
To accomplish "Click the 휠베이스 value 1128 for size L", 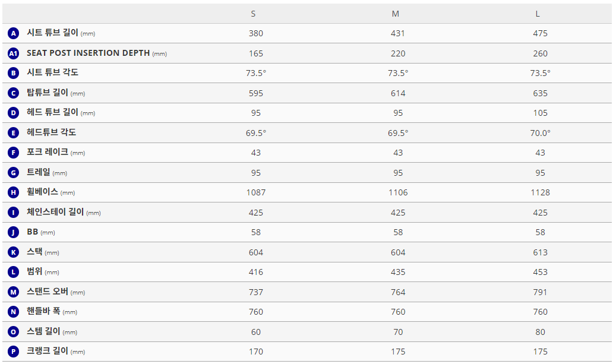I will point(540,192).
